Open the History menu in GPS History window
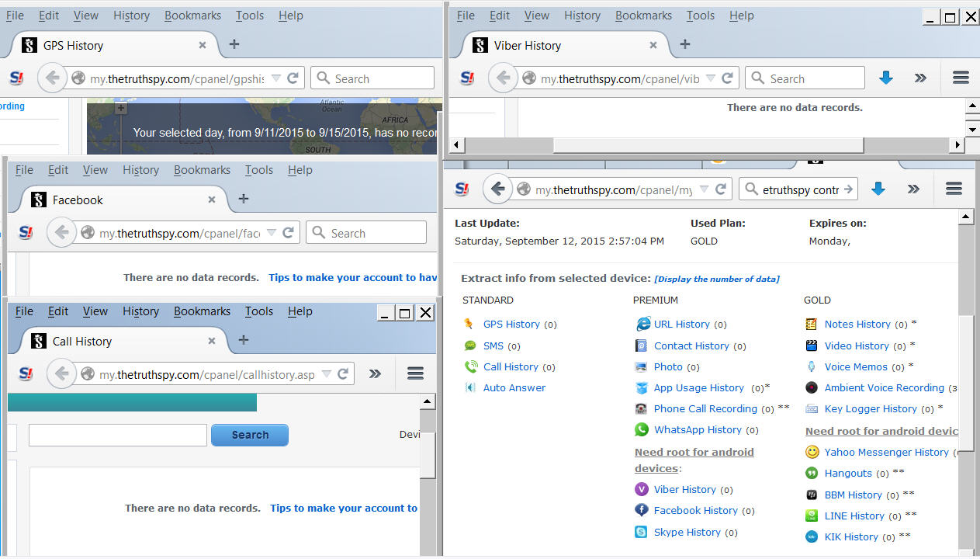 click(x=131, y=16)
